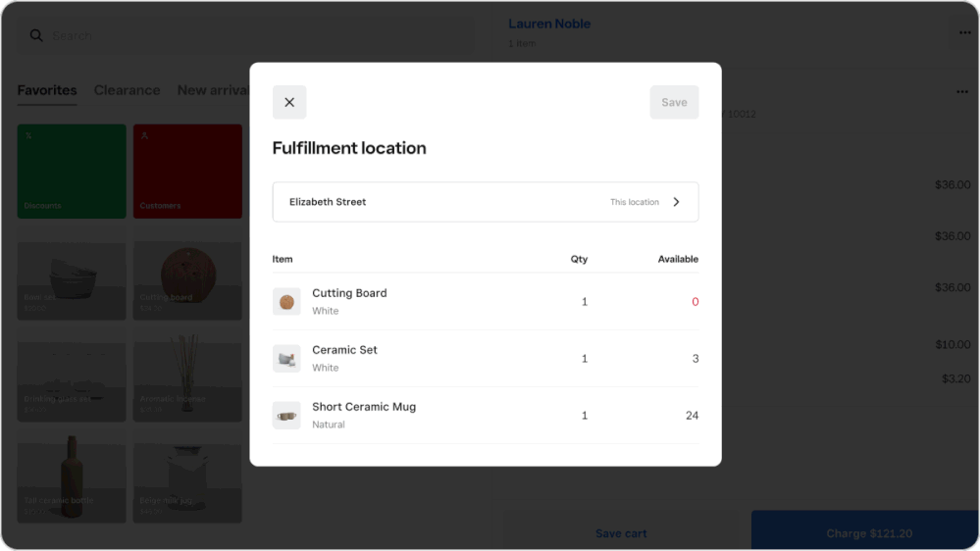
Task: Click the Qty column header
Action: [x=579, y=259]
